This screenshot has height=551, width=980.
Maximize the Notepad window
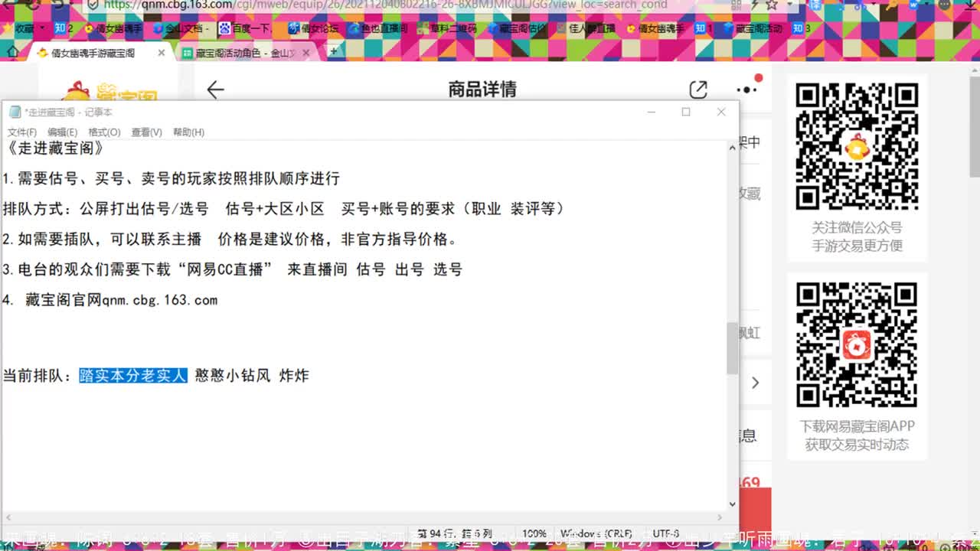[686, 112]
